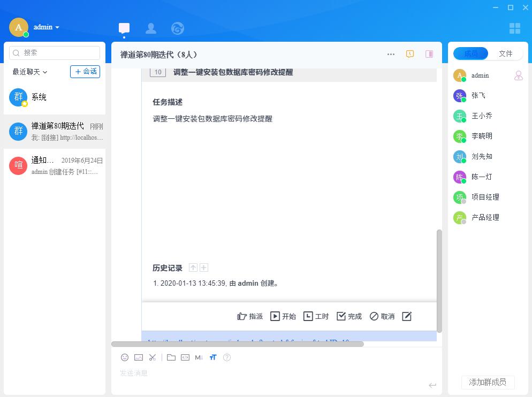Viewport: 532px width, 397px height.
Task: Click the task ID 10 label
Action: pyautogui.click(x=158, y=72)
